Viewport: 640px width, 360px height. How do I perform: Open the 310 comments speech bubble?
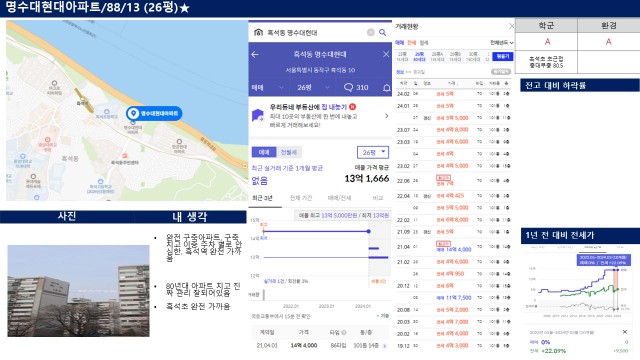(x=356, y=87)
